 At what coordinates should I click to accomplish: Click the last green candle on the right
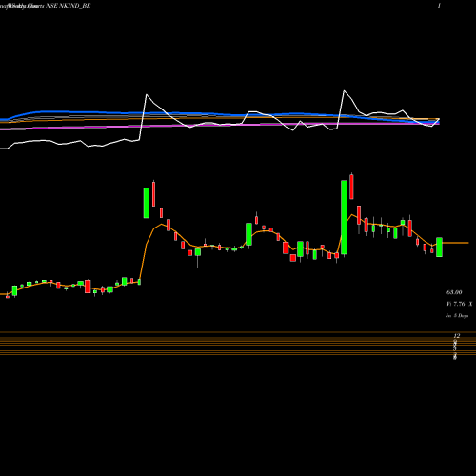click(x=439, y=248)
